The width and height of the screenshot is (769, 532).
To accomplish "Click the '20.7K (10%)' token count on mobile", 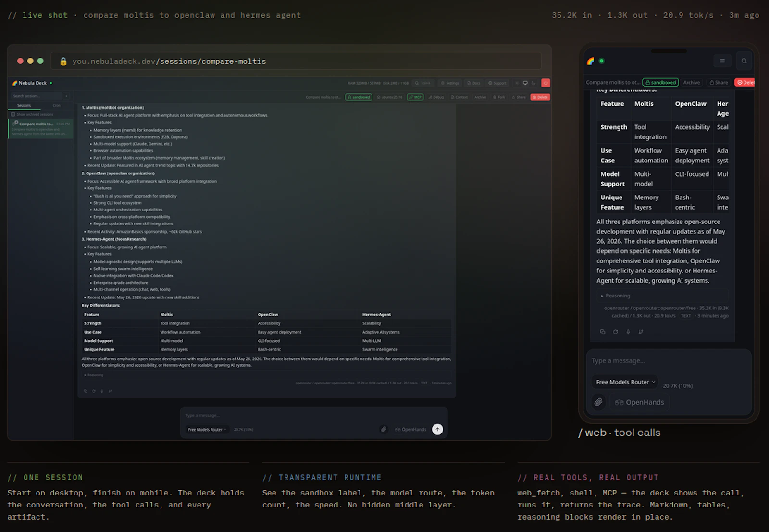I will pos(678,386).
